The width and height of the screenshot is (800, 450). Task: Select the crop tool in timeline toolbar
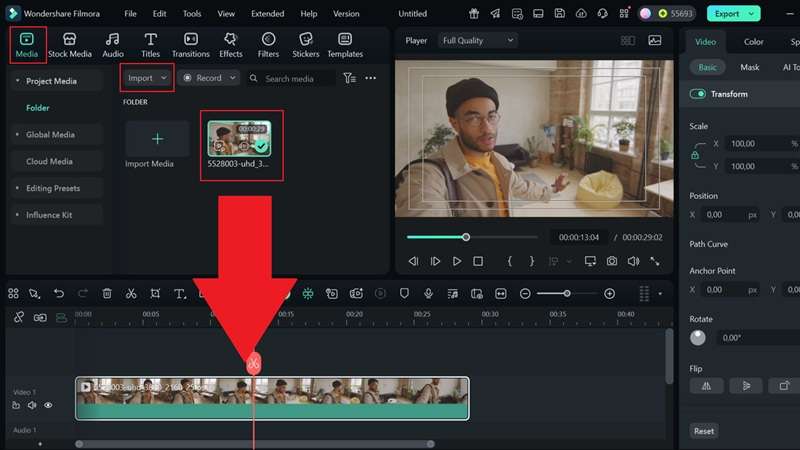(155, 293)
